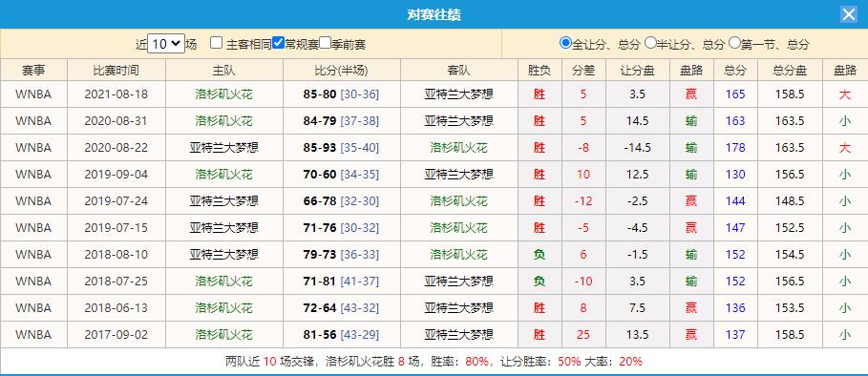The height and width of the screenshot is (376, 868).
Task: Open home team 洛杉矶火花 in 2021-08-18 row
Action: click(x=224, y=94)
